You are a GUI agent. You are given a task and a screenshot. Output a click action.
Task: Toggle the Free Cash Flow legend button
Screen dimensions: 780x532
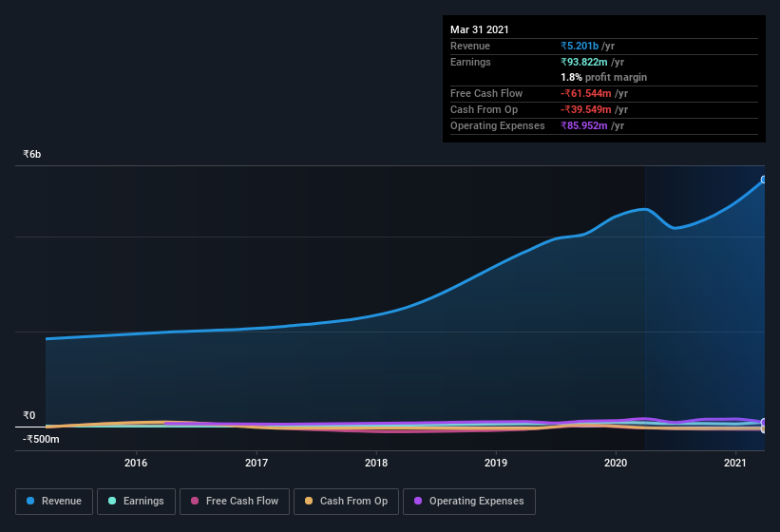(x=235, y=502)
